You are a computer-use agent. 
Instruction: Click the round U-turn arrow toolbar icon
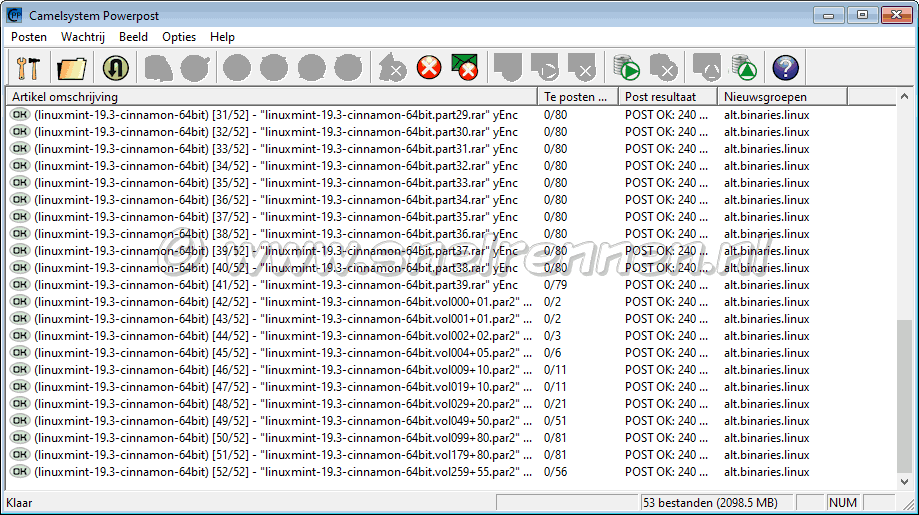pyautogui.click(x=115, y=68)
